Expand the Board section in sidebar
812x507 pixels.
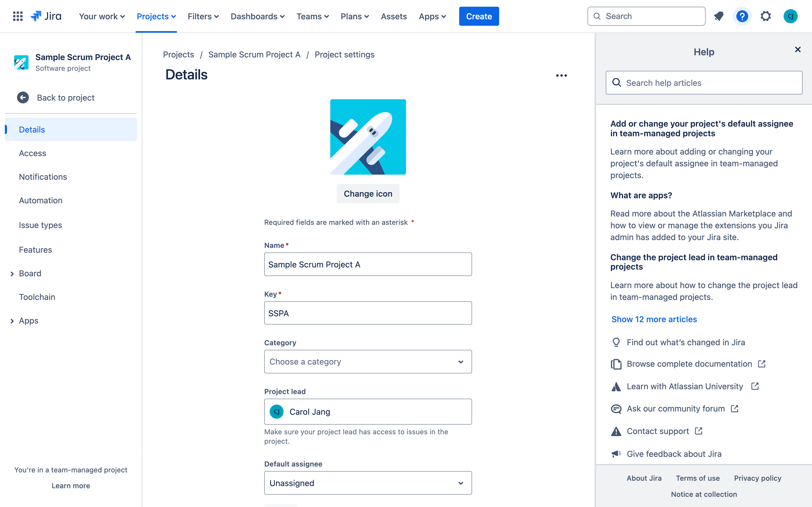point(12,273)
